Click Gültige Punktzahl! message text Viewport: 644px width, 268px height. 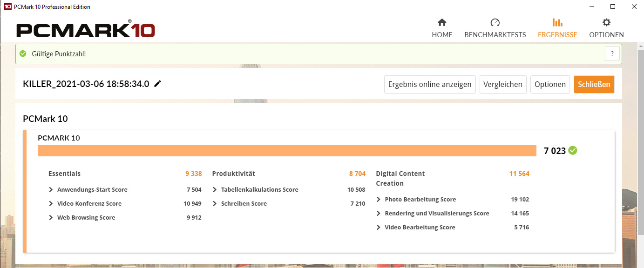pyautogui.click(x=59, y=54)
